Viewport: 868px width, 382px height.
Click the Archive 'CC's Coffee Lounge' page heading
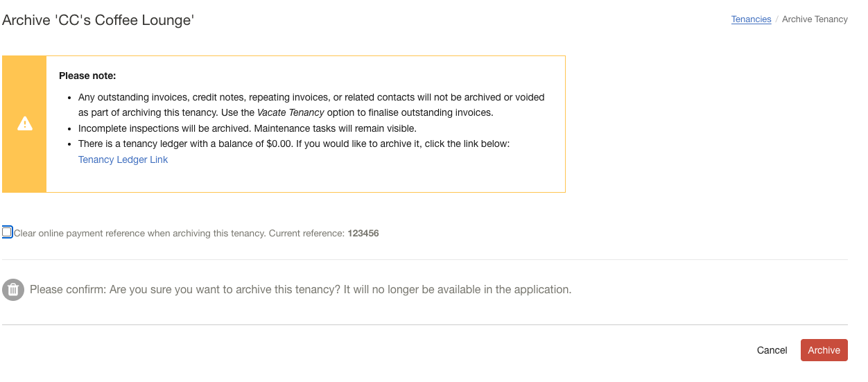(x=98, y=20)
